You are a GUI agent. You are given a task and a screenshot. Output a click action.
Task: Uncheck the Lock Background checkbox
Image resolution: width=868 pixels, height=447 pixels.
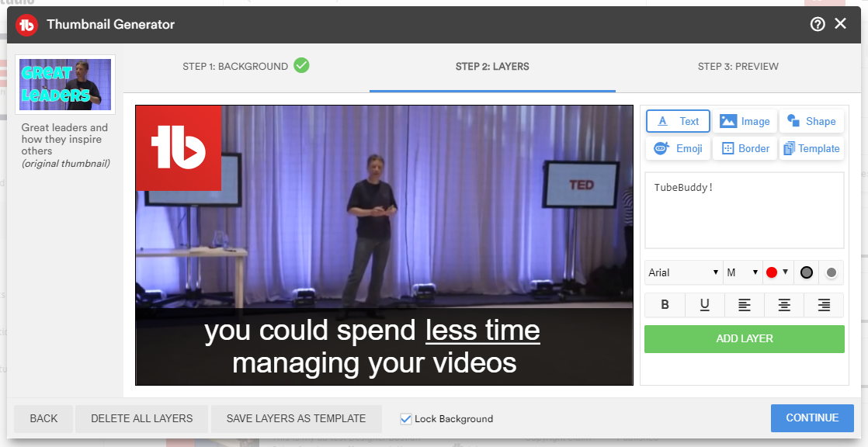pyautogui.click(x=406, y=419)
